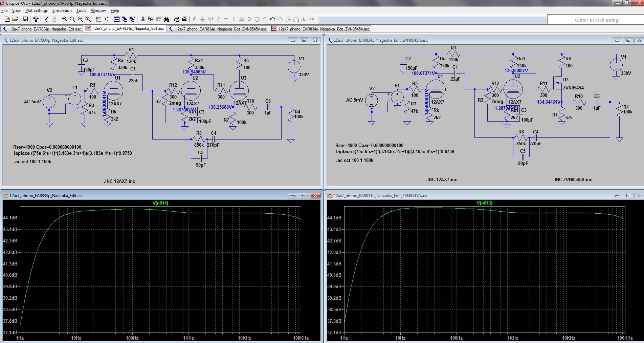Select Zoom In magnifier with plus
The image size is (644, 343).
coord(64,19)
